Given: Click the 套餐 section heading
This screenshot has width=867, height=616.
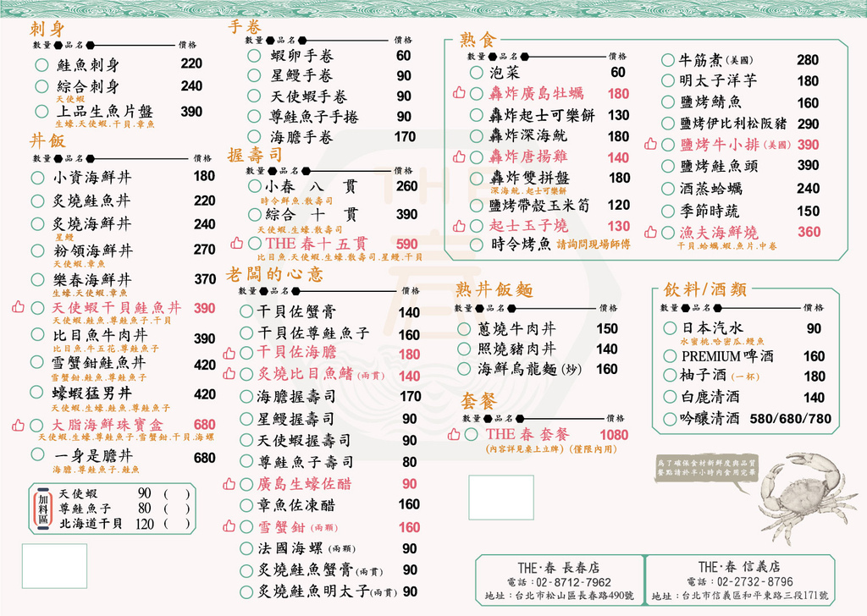Looking at the screenshot, I should coord(479,401).
